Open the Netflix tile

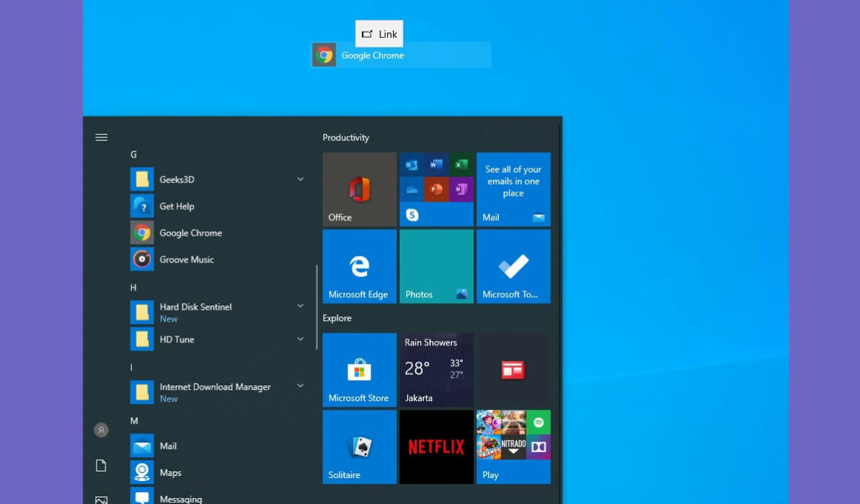pyautogui.click(x=437, y=447)
